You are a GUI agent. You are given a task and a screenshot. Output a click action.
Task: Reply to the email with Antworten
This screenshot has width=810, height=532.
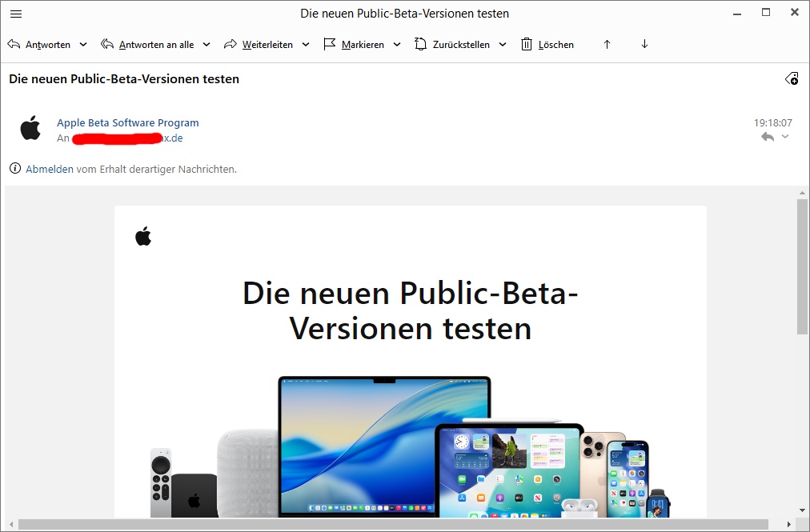pos(38,45)
